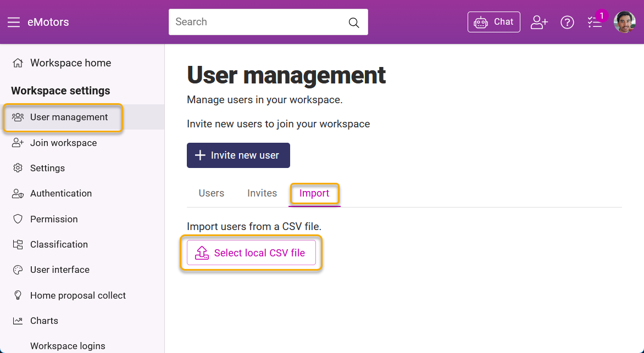Open Join workspace settings
Screen dimensions: 644x353
(x=63, y=143)
